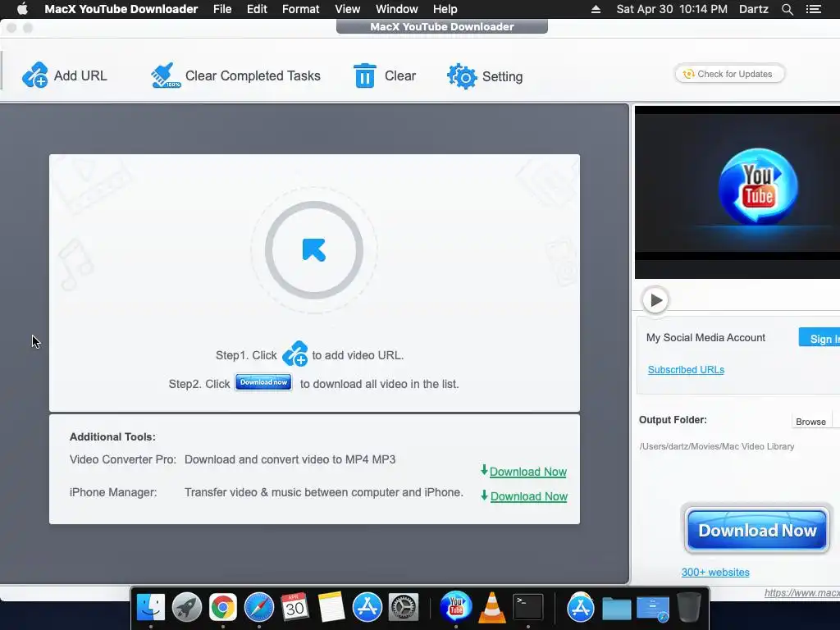This screenshot has width=840, height=630.
Task: Click the Spotlight search icon
Action: click(787, 9)
